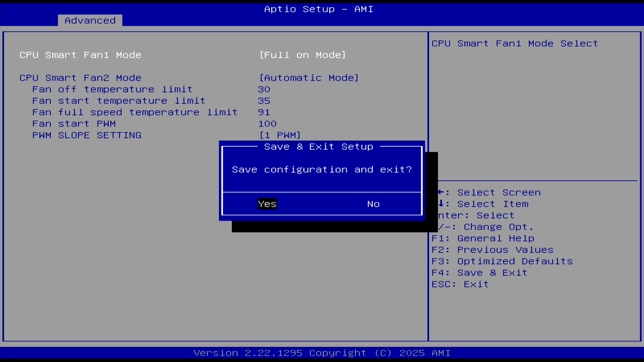The image size is (644, 362).
Task: Select the Fan start temperature limit label
Action: click(x=119, y=101)
